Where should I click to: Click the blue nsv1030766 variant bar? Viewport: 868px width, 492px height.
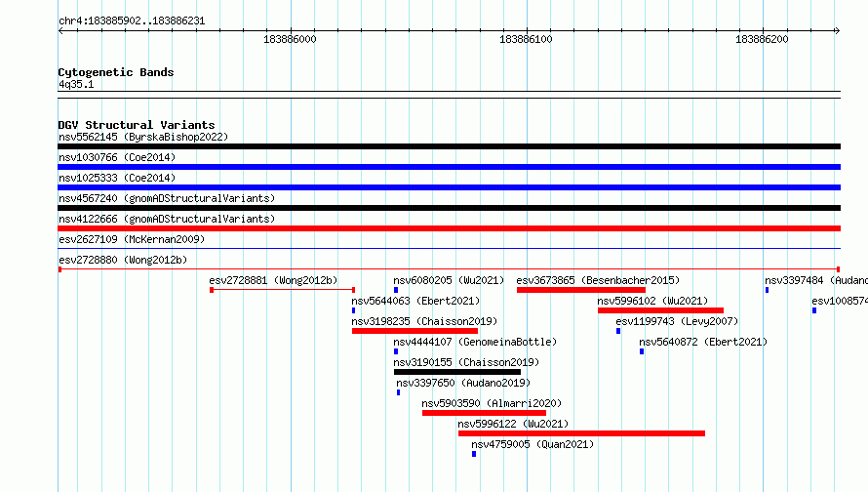coord(449,167)
